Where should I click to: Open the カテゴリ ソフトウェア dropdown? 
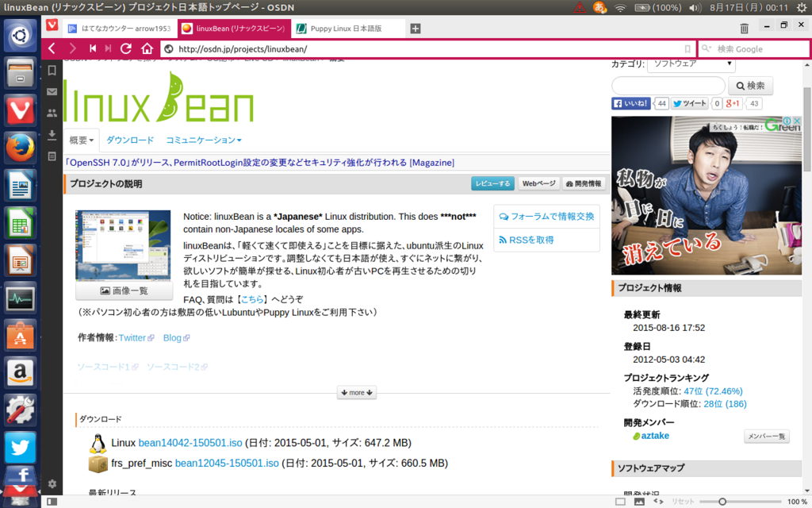(691, 63)
